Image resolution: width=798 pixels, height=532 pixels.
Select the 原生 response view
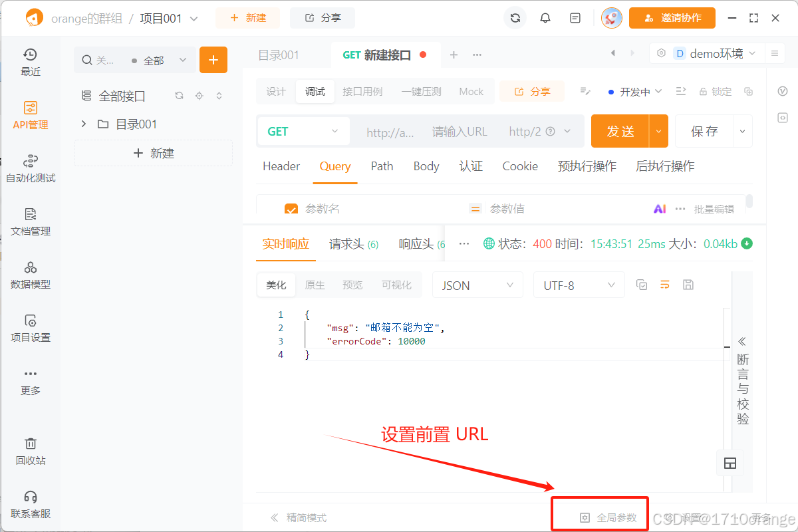pos(315,285)
